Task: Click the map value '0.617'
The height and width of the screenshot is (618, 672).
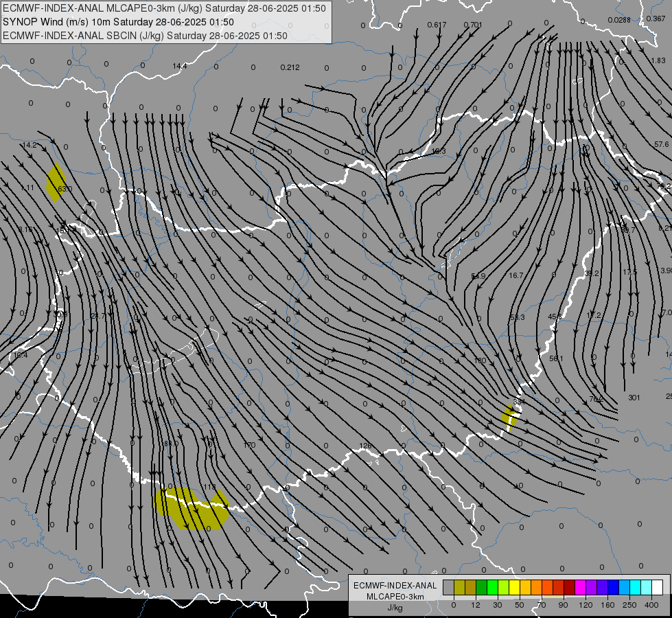Action: point(437,25)
